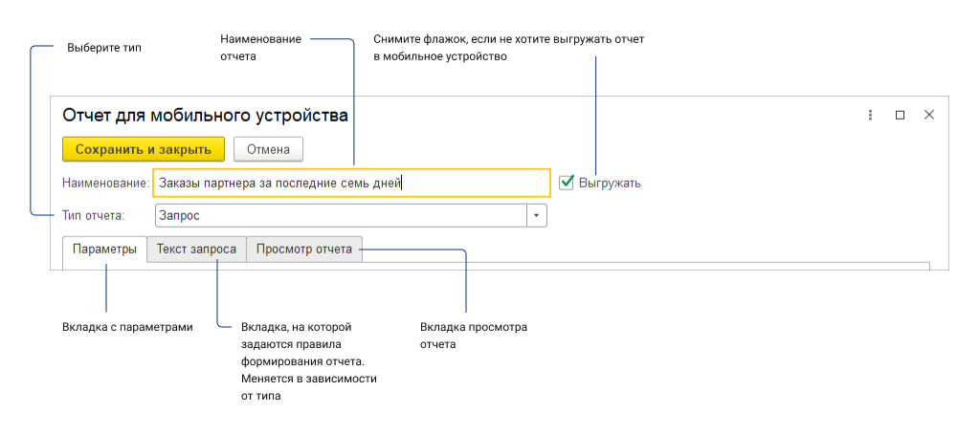Click the Сохранить и закрыть button
Screen dimensions: 980x435
pyautogui.click(x=144, y=150)
